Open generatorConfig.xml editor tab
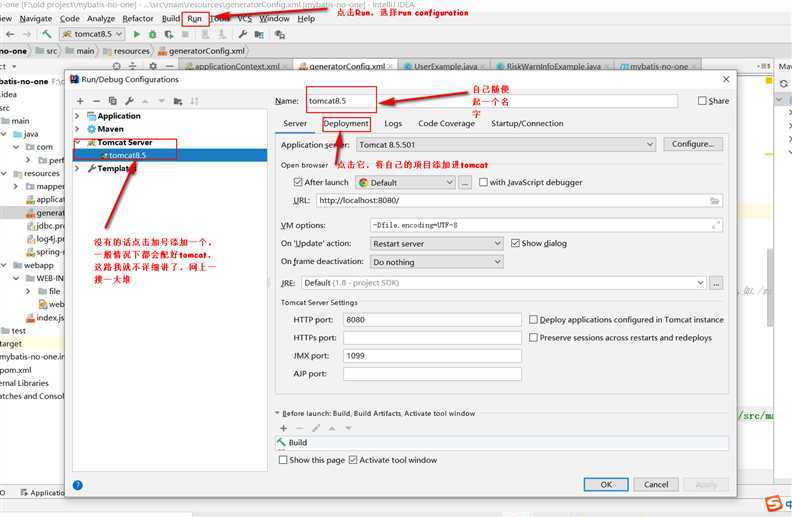 (346, 66)
